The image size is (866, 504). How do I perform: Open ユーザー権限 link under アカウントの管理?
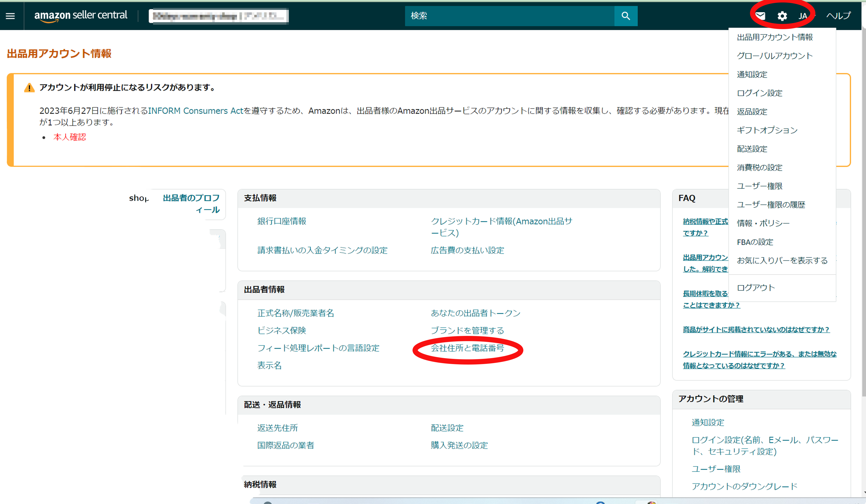716,469
